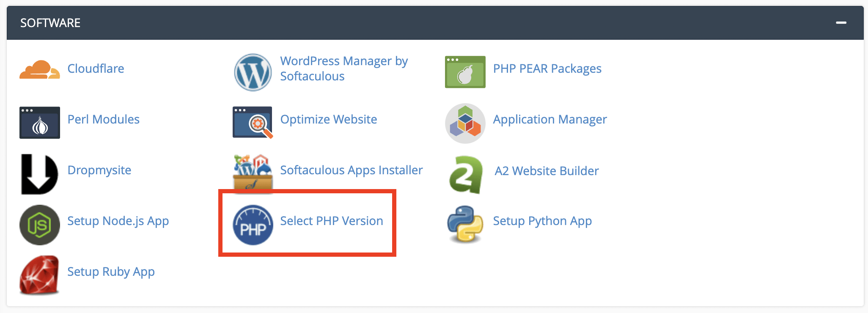Screen dimensions: 868x313
Task: Open Setup Ruby App link
Action: click(111, 272)
